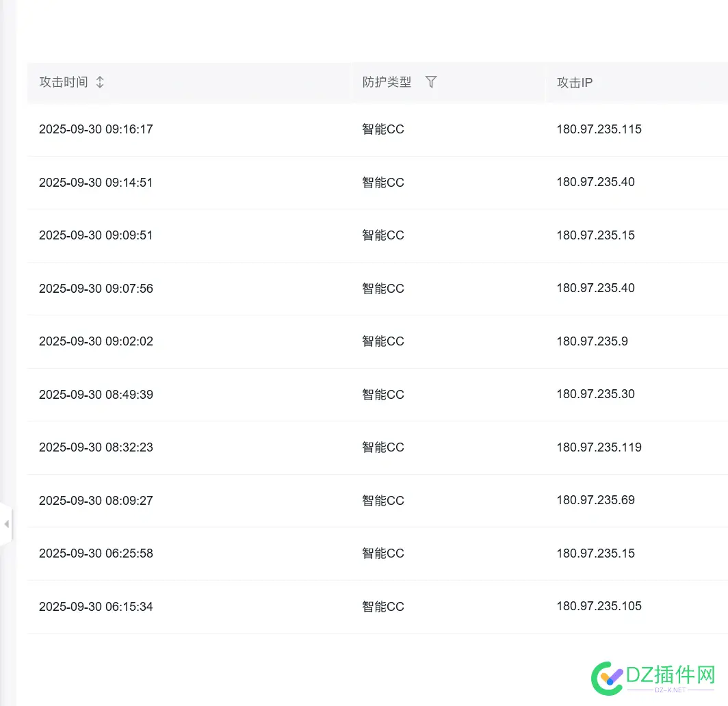Select the 08:09:27 attack time entry

click(96, 500)
